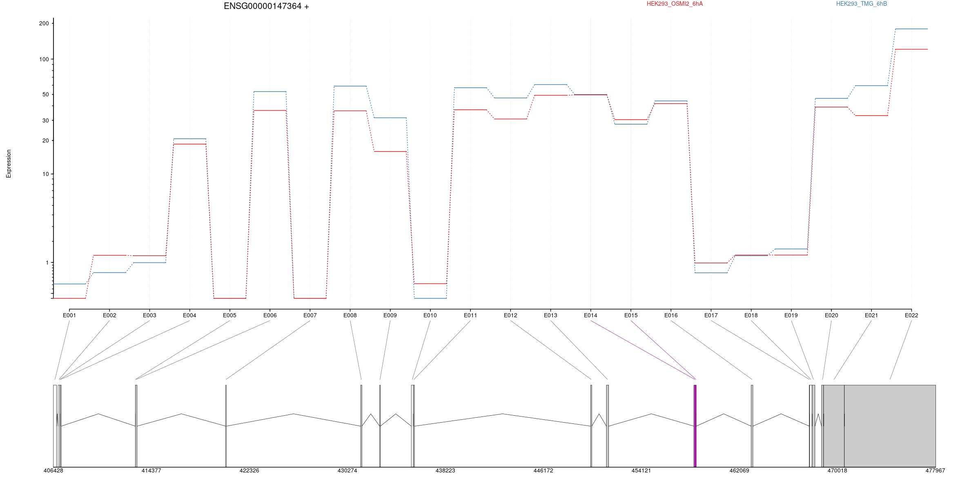Click genomic coordinate 446172
Viewport: 980px width, 490px height.
pos(543,470)
